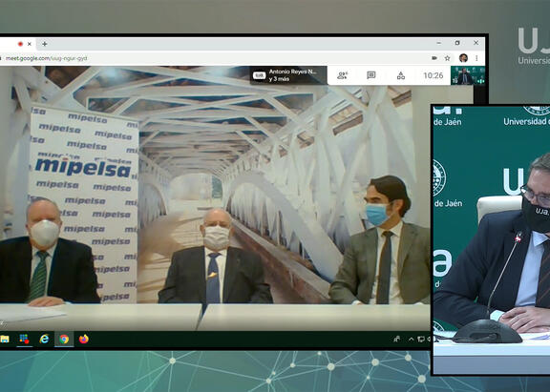Open a new tab with the plus button
The height and width of the screenshot is (392, 550).
tap(45, 44)
